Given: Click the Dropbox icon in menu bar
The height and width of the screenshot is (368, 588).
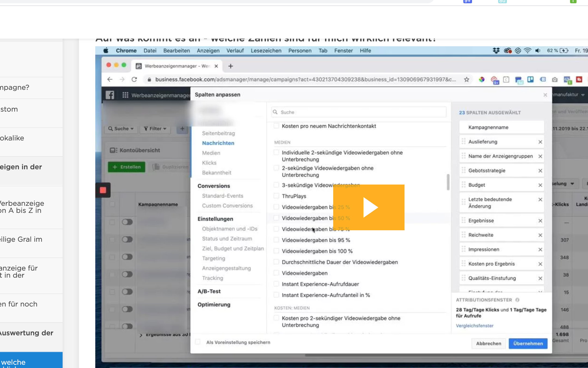Looking at the screenshot, I should [496, 51].
